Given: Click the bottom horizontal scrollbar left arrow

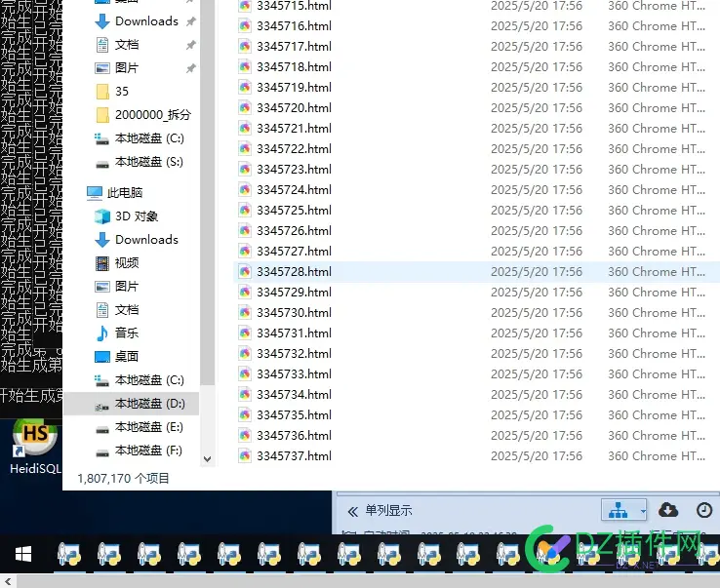Looking at the screenshot, I should point(8,581).
